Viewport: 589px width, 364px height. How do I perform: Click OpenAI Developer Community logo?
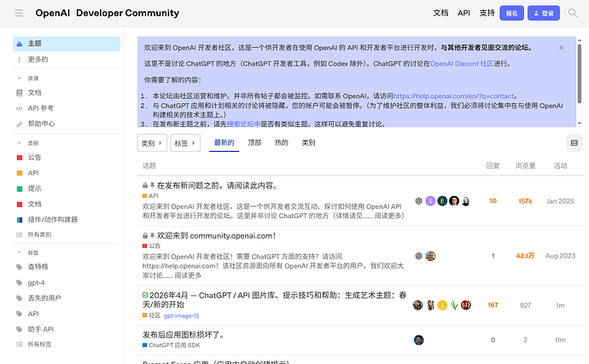point(107,13)
